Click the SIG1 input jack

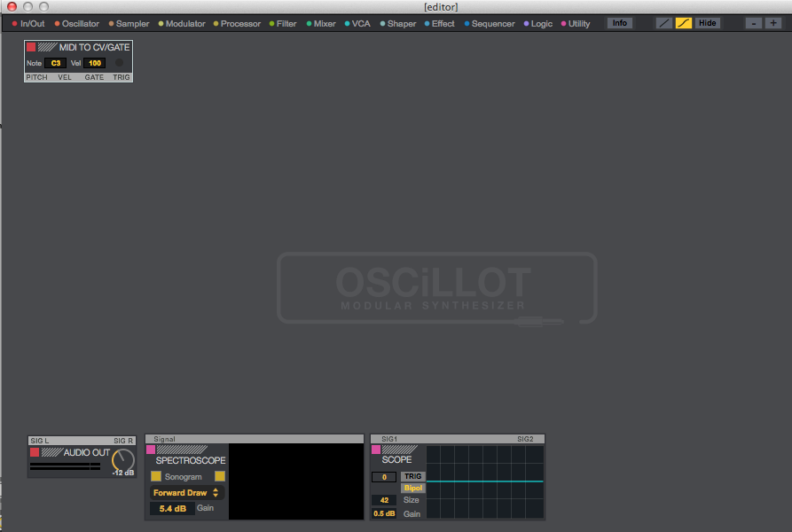[389, 439]
